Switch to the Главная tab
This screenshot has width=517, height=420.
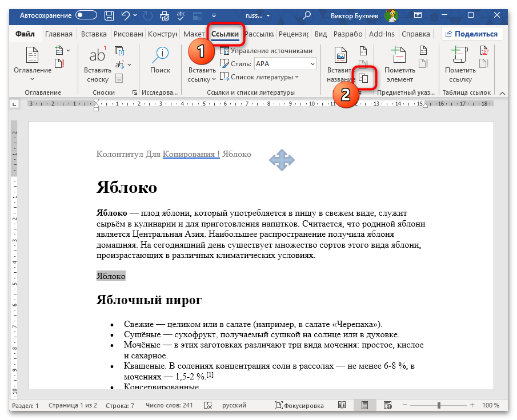pos(59,34)
